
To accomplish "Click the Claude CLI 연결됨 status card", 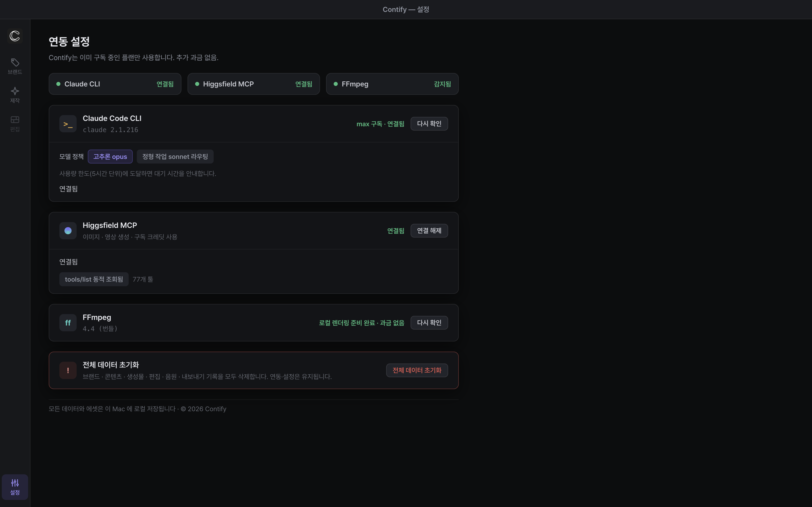I will 115,84.
